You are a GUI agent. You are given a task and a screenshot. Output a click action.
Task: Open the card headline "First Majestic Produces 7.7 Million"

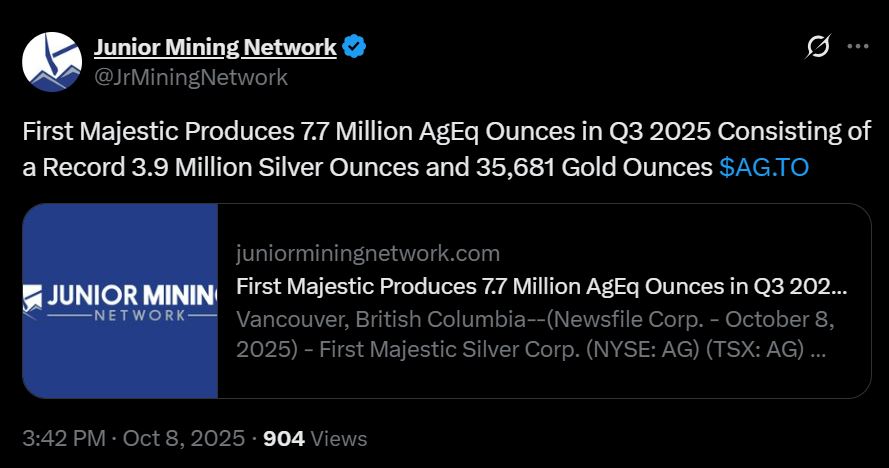coord(541,286)
